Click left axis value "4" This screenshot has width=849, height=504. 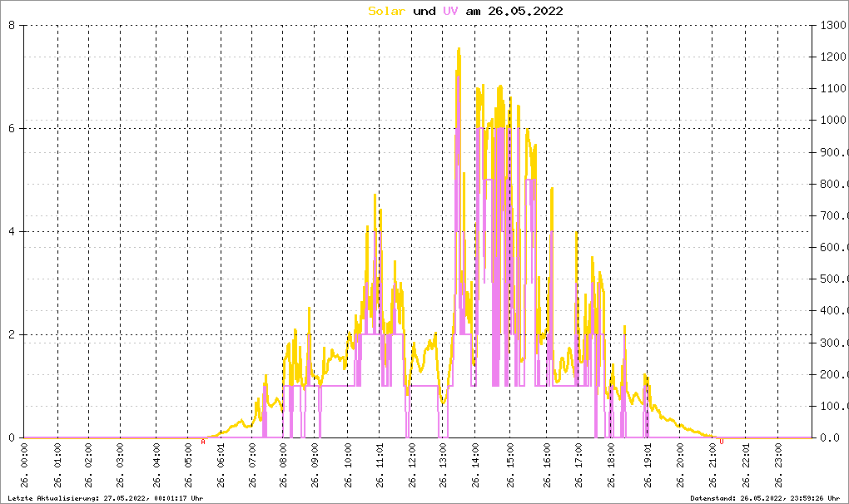pos(12,232)
